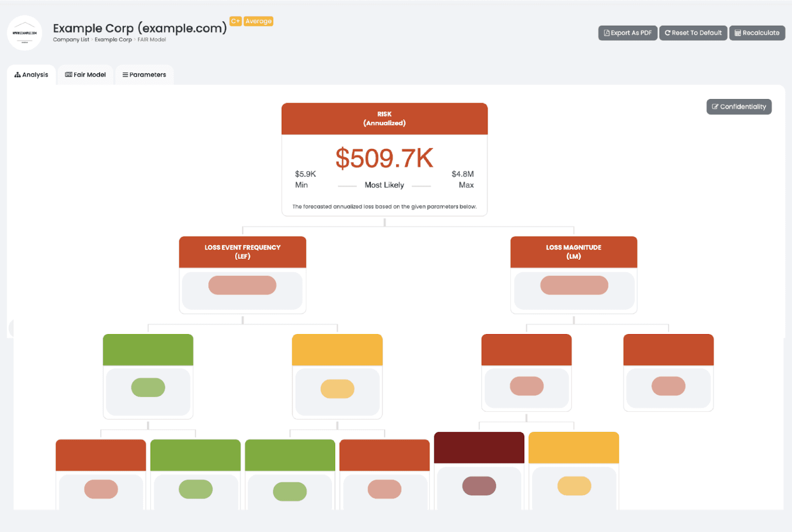The width and height of the screenshot is (792, 532).
Task: Click the Average rating badge
Action: tap(258, 21)
